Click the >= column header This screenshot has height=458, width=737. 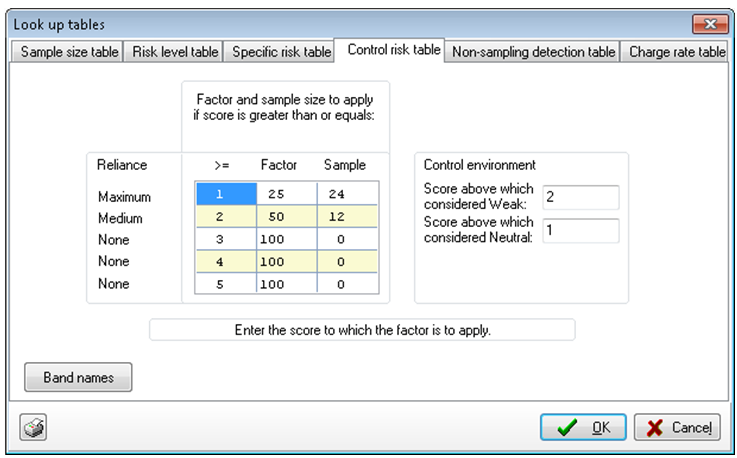click(222, 165)
